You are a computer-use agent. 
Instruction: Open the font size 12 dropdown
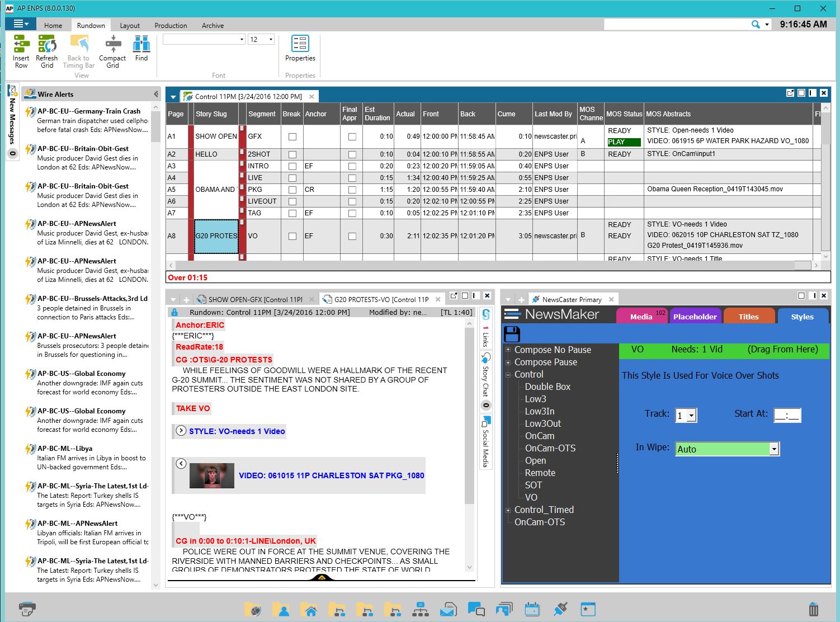pos(271,39)
